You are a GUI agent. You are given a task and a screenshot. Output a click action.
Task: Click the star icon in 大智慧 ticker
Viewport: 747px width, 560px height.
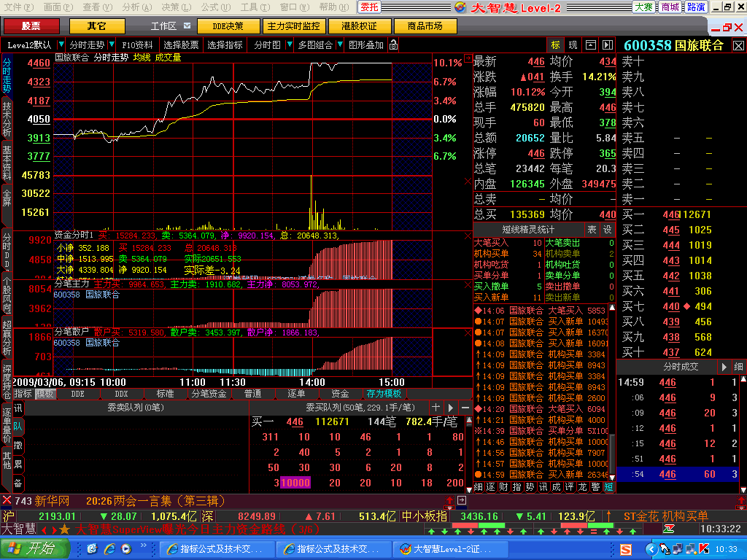coord(64,529)
